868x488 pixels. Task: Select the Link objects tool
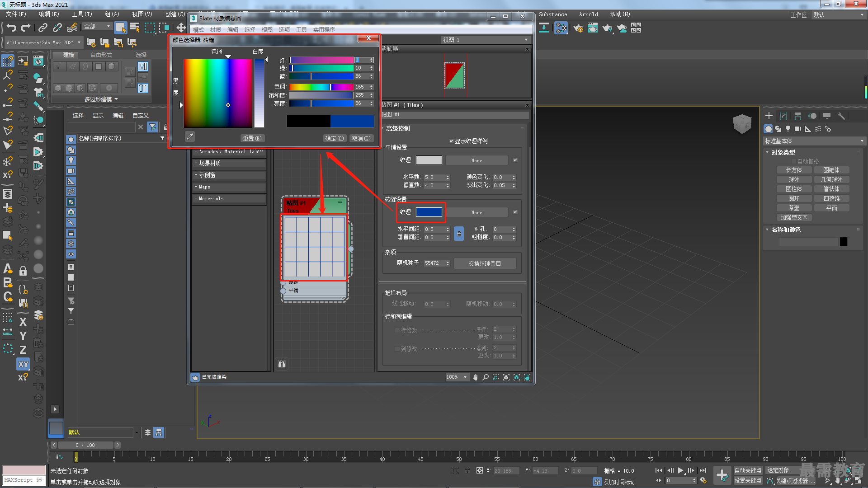click(x=43, y=28)
